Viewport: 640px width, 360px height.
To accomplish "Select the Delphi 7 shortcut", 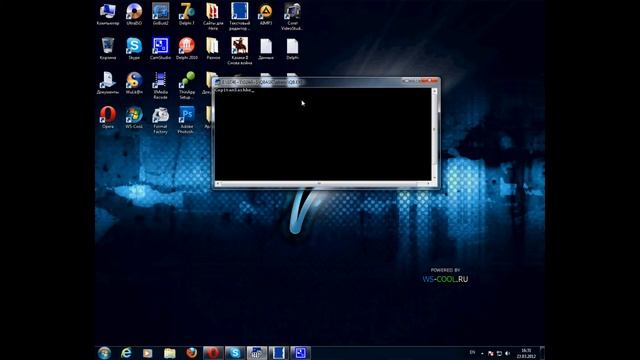I will point(187,14).
